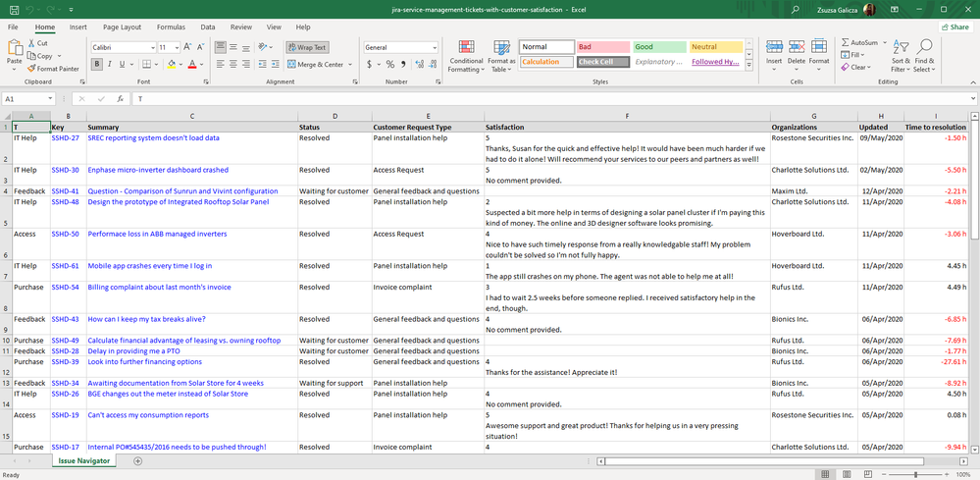
Task: Click the Share button
Action: [954, 27]
